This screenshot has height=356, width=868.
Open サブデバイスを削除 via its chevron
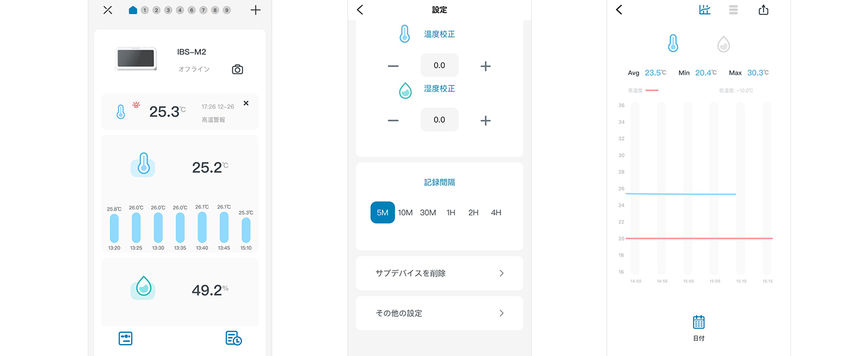[501, 273]
